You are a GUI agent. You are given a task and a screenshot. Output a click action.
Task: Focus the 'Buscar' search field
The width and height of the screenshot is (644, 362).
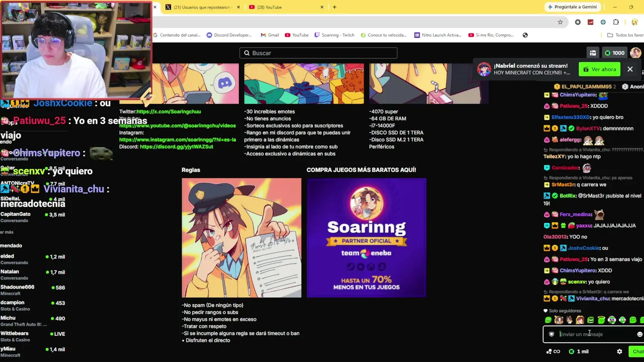pyautogui.click(x=318, y=53)
